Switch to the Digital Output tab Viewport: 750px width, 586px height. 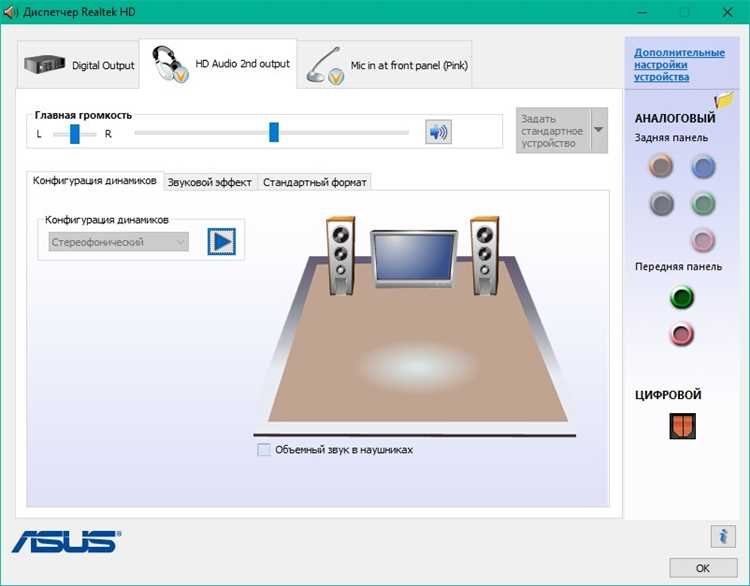(x=79, y=66)
